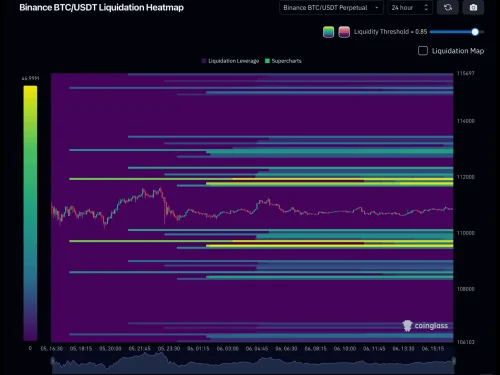Select the pink-red color scheme swatch
The height and width of the screenshot is (375, 500).
pyautogui.click(x=344, y=32)
